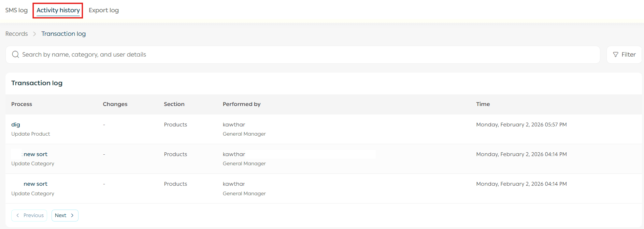Open the dig Update Product entry
This screenshot has height=229, width=644.
16,125
